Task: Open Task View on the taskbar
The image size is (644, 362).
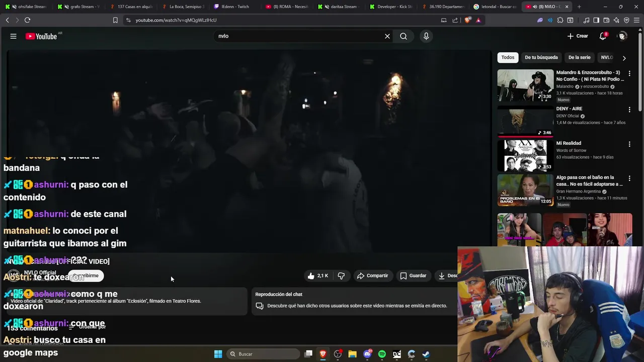Action: (308, 354)
